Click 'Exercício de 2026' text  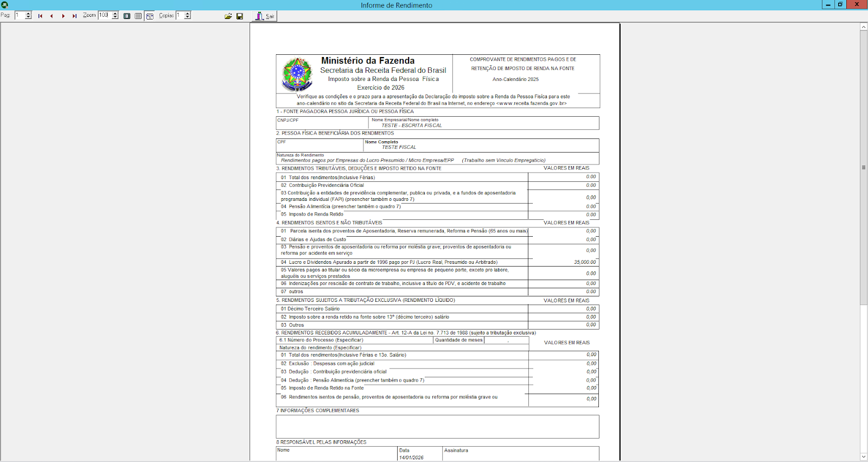coord(381,87)
